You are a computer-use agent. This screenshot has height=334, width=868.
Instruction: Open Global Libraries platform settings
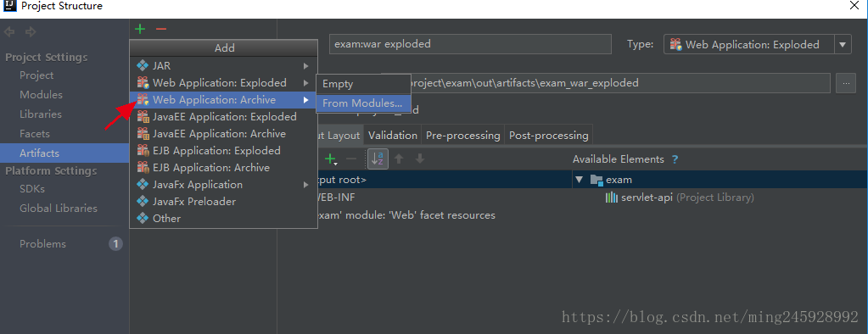coord(59,209)
